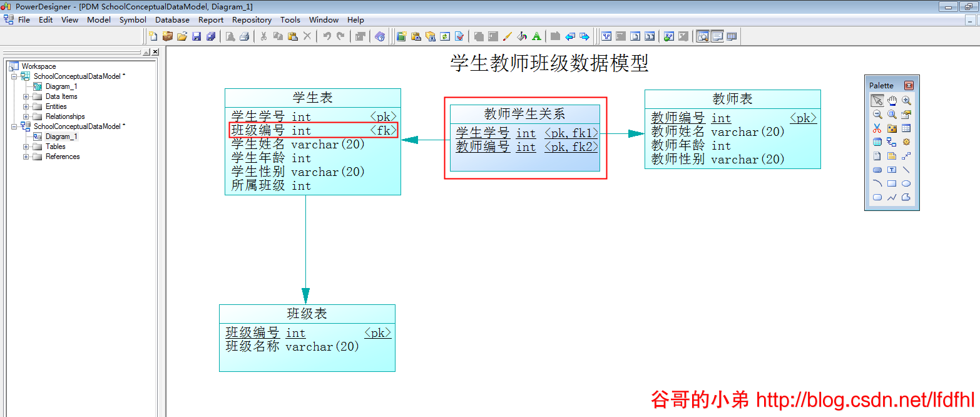The height and width of the screenshot is (417, 980).
Task: Select the Note tool in the Palette
Action: [891, 155]
